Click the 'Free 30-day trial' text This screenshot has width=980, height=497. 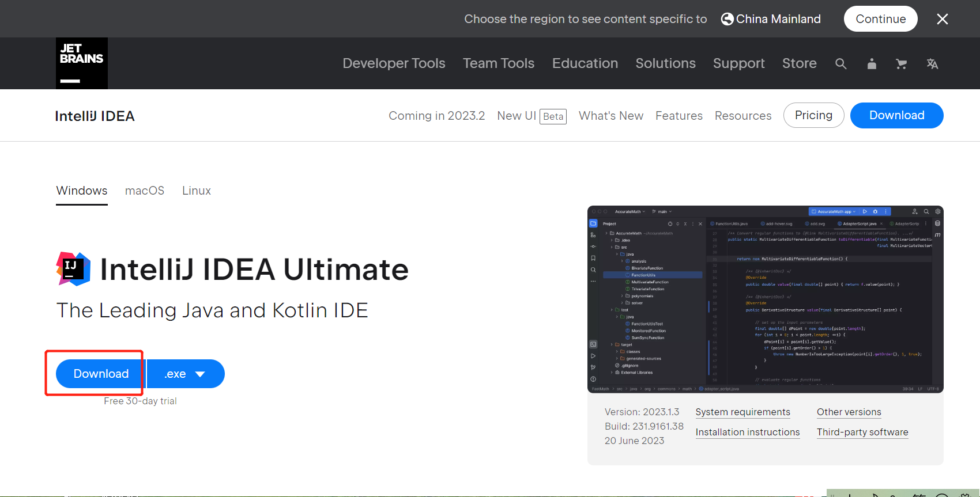(x=140, y=401)
